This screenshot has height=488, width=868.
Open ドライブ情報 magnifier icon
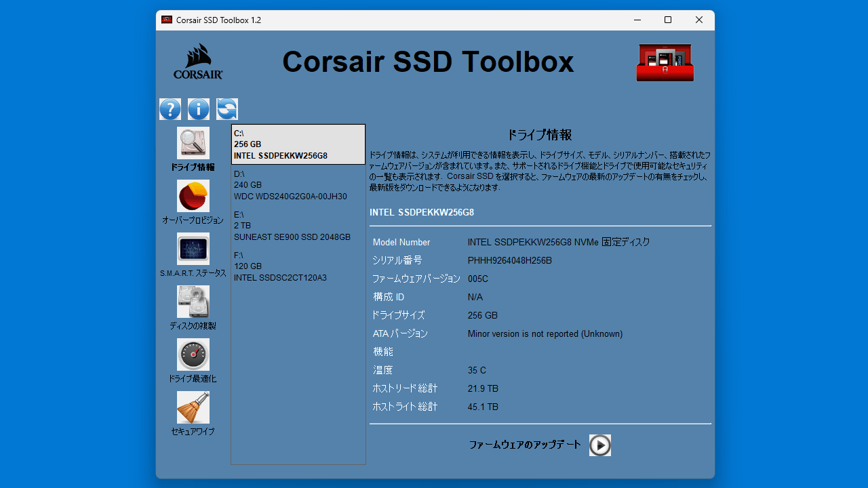(193, 143)
